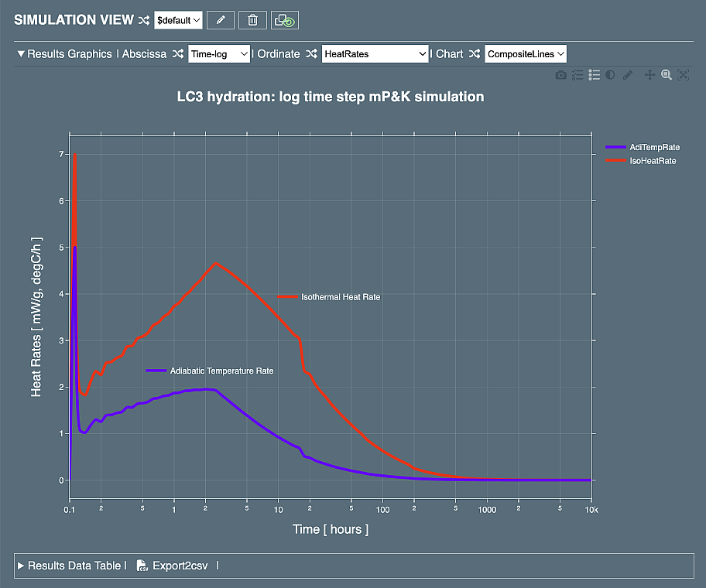
Task: Click the checklist icon in chart toolbar
Action: click(577, 75)
